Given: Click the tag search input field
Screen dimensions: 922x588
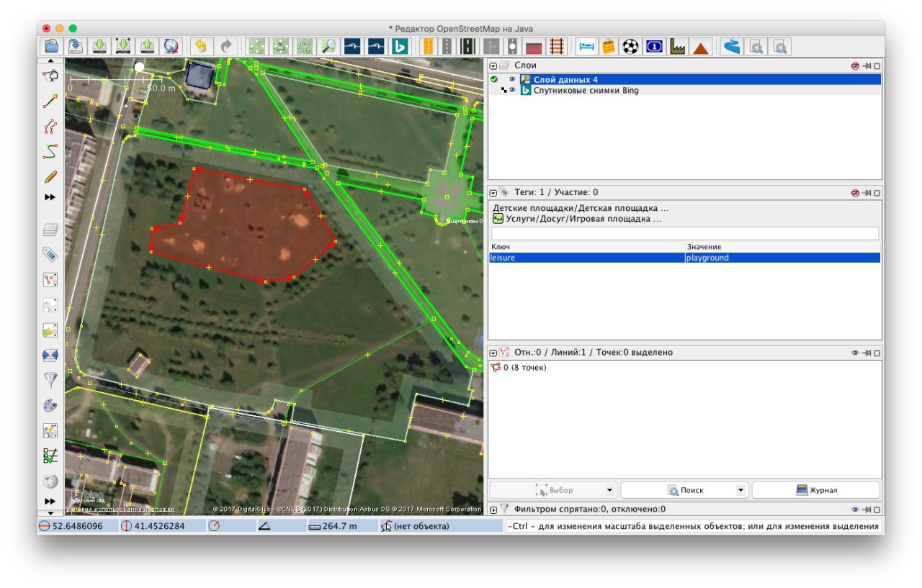Looking at the screenshot, I should (x=684, y=233).
